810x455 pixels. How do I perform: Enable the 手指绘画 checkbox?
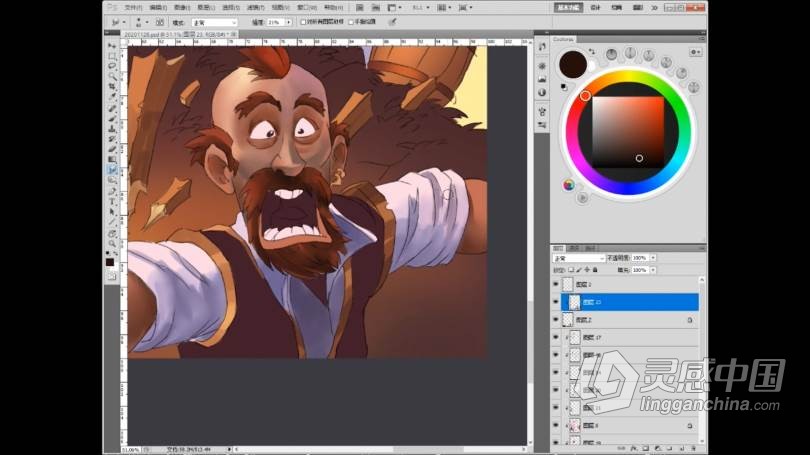click(351, 22)
